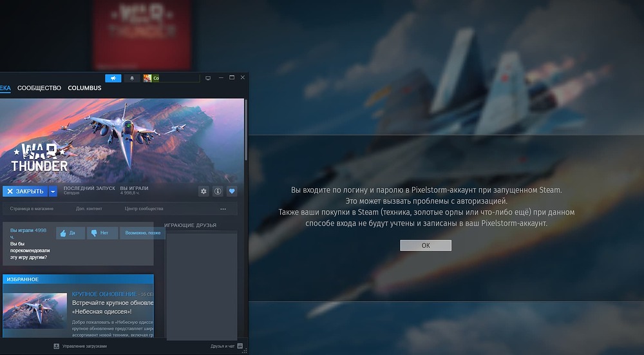This screenshot has width=644, height=355.
Task: Recommend the game with Да thumbs up
Action: pyautogui.click(x=70, y=233)
